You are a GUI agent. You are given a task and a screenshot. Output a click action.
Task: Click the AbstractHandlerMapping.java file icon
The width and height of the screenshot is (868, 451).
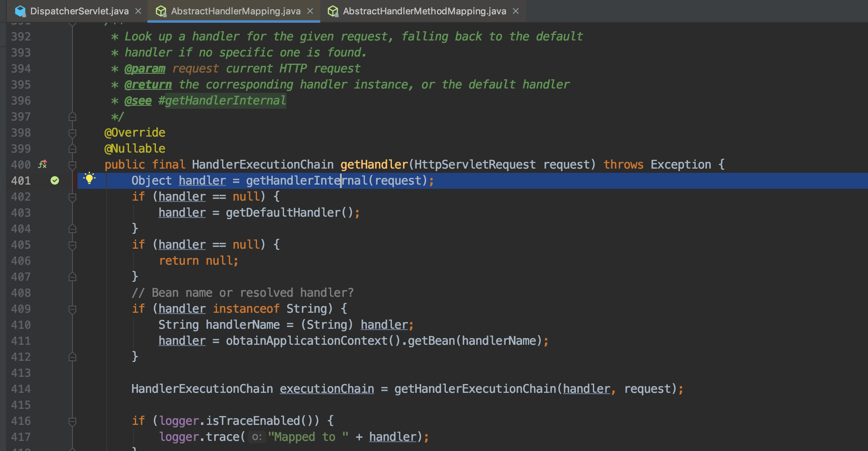(161, 11)
